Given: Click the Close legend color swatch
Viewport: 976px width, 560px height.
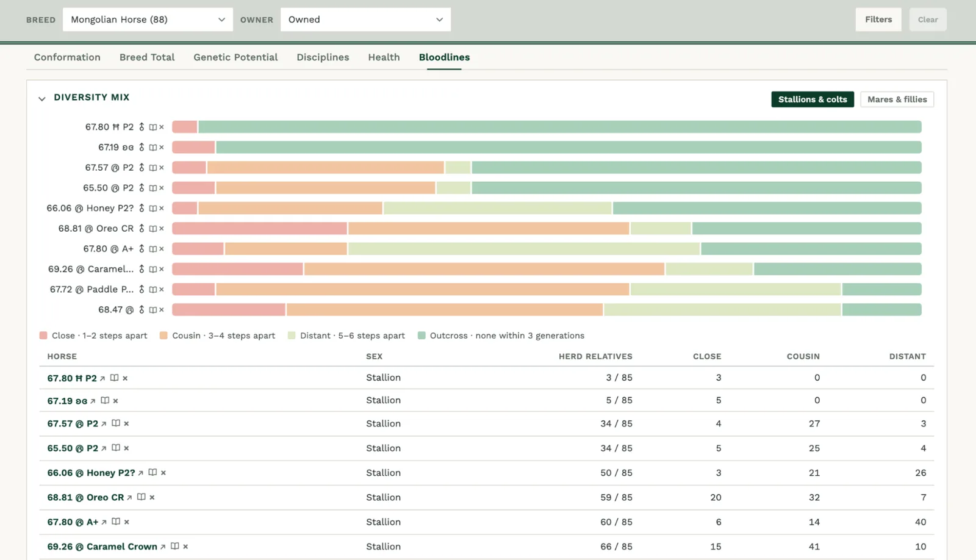Looking at the screenshot, I should (43, 336).
